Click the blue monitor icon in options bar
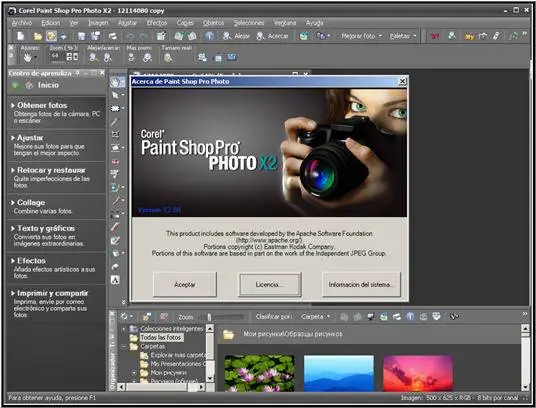 (x=232, y=57)
